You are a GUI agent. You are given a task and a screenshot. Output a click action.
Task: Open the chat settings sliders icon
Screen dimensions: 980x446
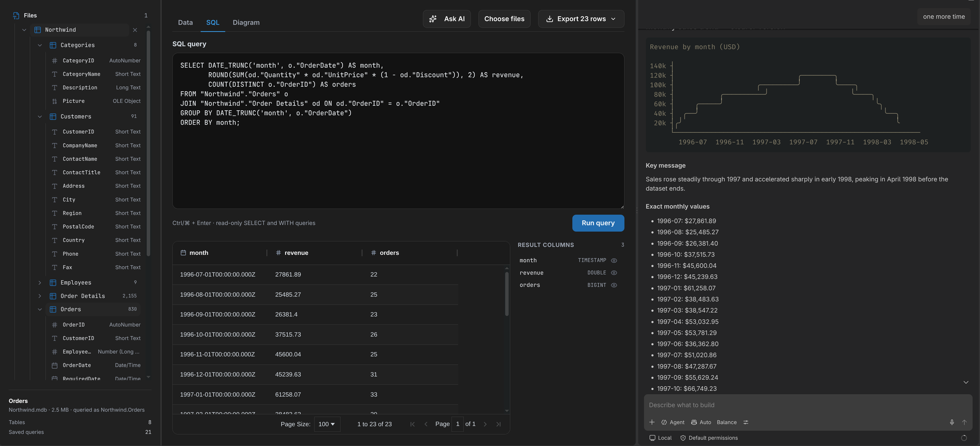point(746,422)
